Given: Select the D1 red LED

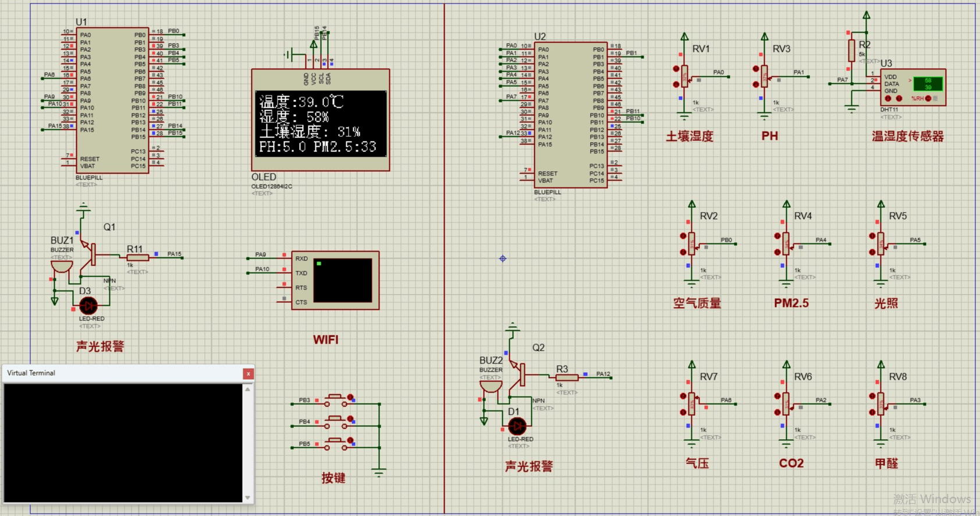Looking at the screenshot, I should (517, 426).
